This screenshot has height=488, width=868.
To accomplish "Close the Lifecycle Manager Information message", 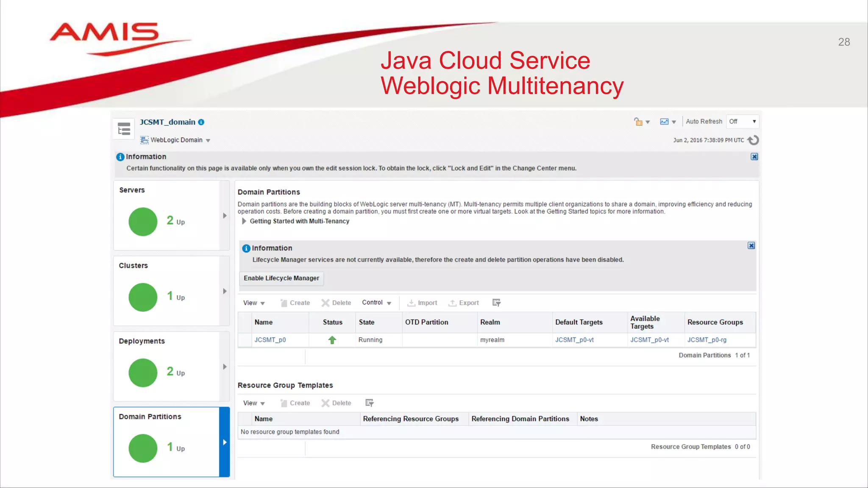I will click(x=751, y=246).
